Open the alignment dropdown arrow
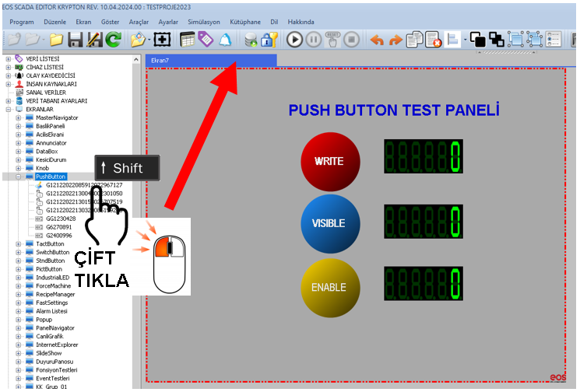 pos(465,40)
